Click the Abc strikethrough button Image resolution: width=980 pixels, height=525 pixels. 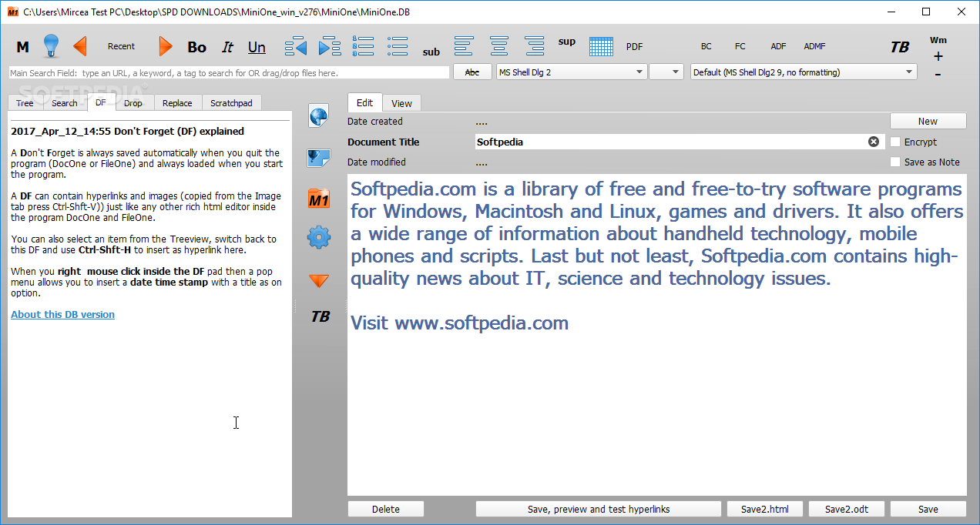[472, 72]
